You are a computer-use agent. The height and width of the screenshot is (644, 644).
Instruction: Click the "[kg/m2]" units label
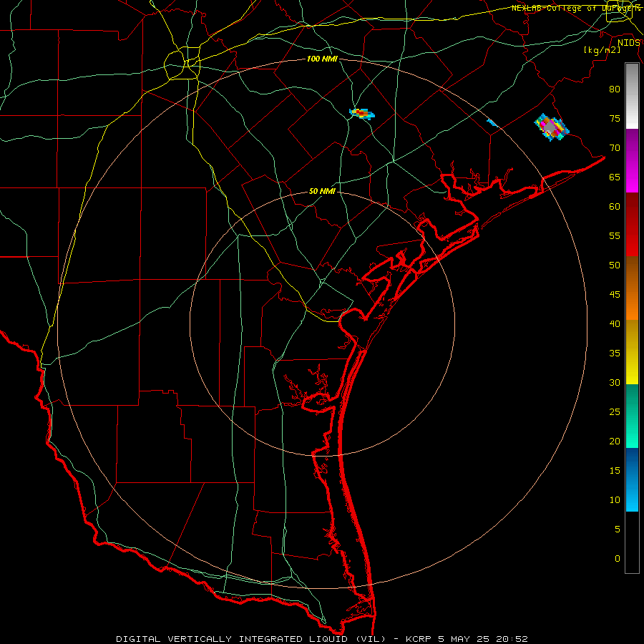click(x=602, y=50)
